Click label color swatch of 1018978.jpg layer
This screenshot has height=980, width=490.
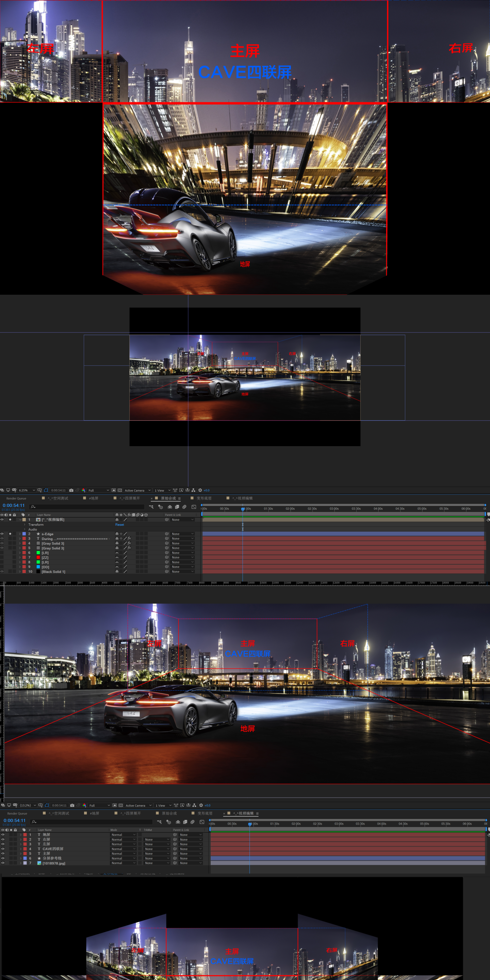[x=25, y=863]
